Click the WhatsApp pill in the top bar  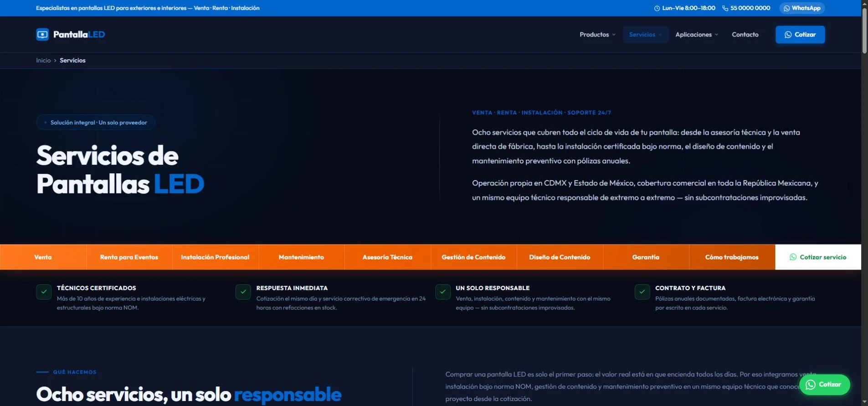tap(802, 8)
